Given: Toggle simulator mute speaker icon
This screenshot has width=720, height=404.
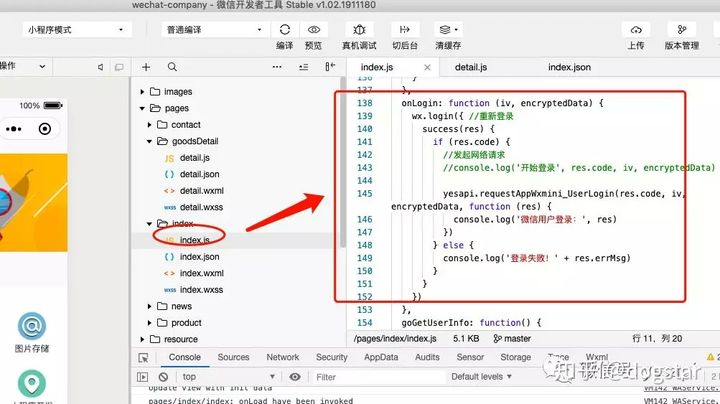Looking at the screenshot, I should point(101,67).
